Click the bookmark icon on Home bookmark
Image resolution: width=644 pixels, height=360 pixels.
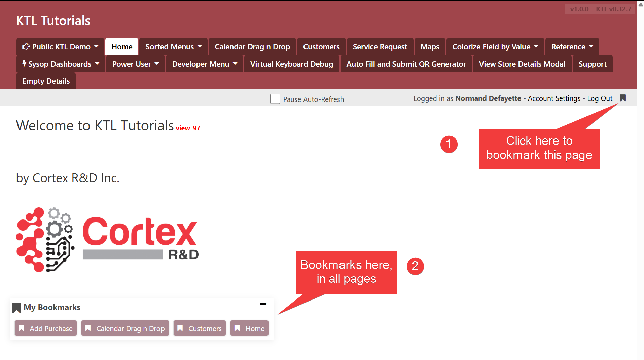237,328
